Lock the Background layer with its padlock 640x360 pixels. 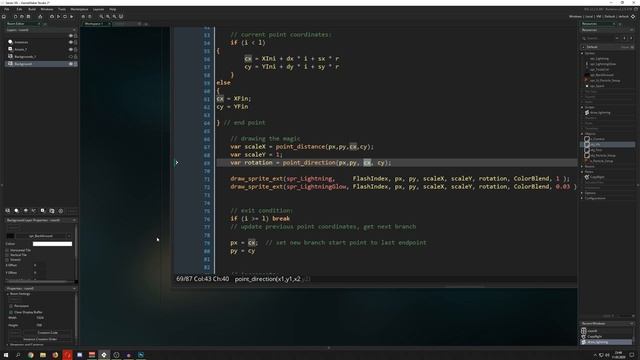(76, 64)
